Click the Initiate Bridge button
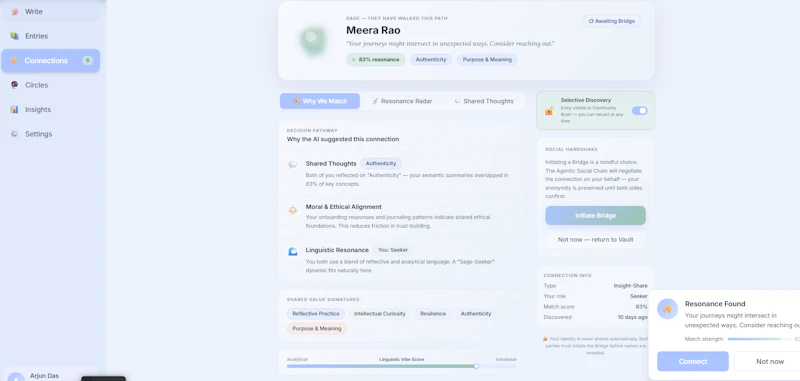This screenshot has width=800, height=381. 595,216
